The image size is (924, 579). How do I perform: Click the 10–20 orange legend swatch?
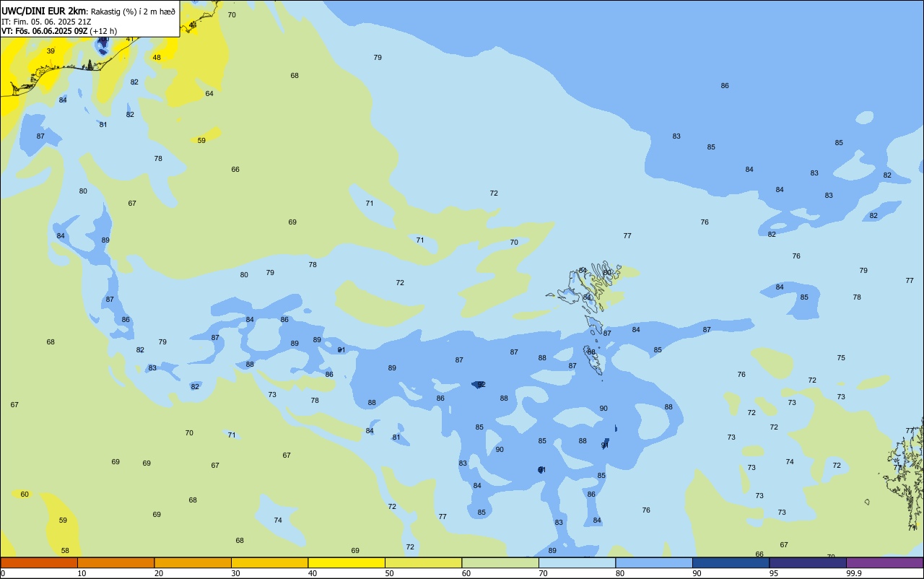[x=116, y=562]
